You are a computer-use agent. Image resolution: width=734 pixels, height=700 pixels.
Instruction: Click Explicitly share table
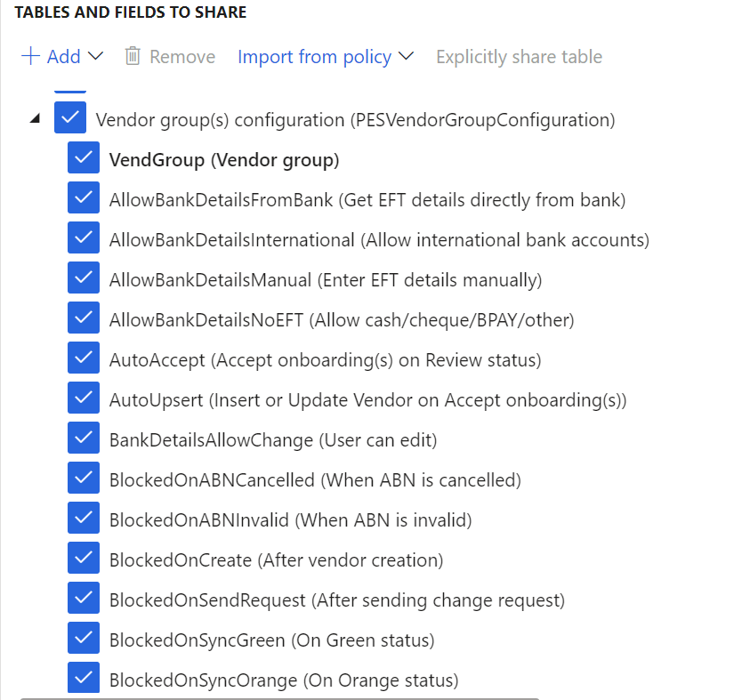pos(519,57)
